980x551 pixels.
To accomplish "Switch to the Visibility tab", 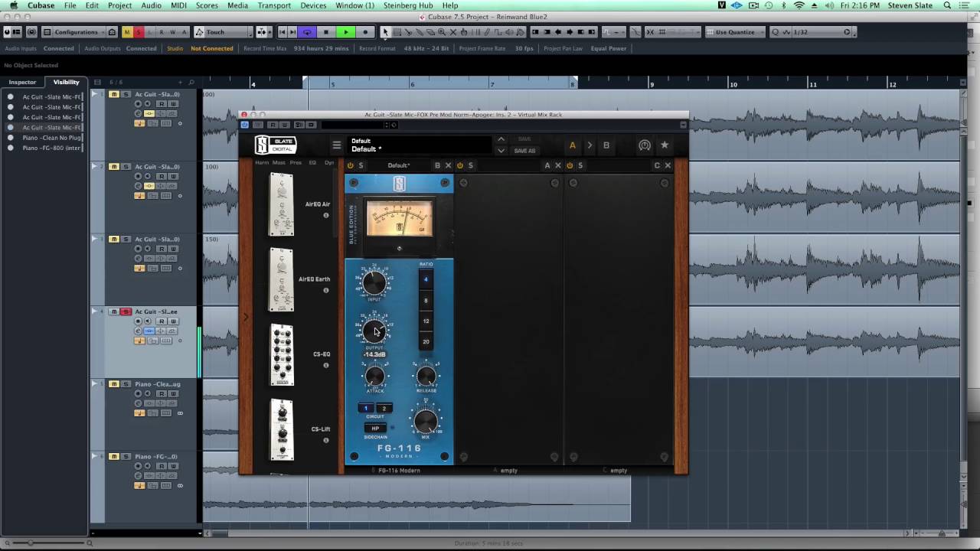I will point(66,82).
